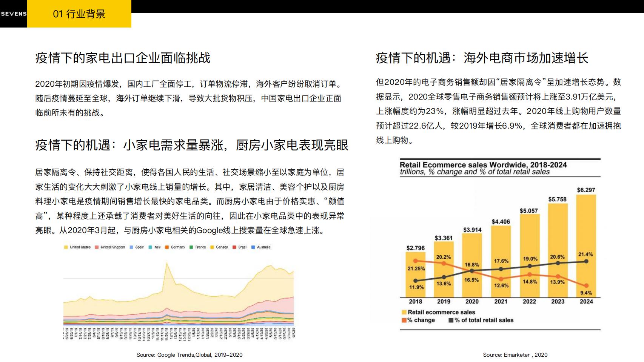The width and height of the screenshot is (644, 362).
Task: Click the $4.406 bar value label
Action: 501,222
